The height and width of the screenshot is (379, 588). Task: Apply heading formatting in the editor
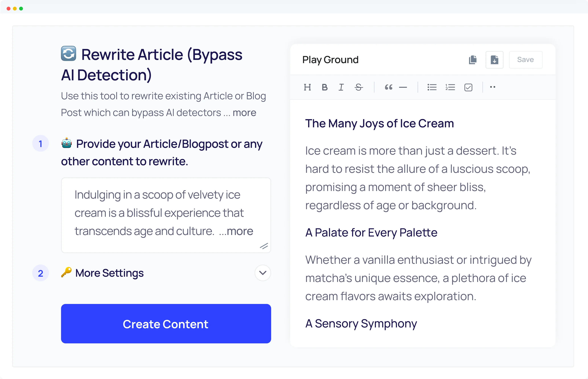tap(307, 87)
